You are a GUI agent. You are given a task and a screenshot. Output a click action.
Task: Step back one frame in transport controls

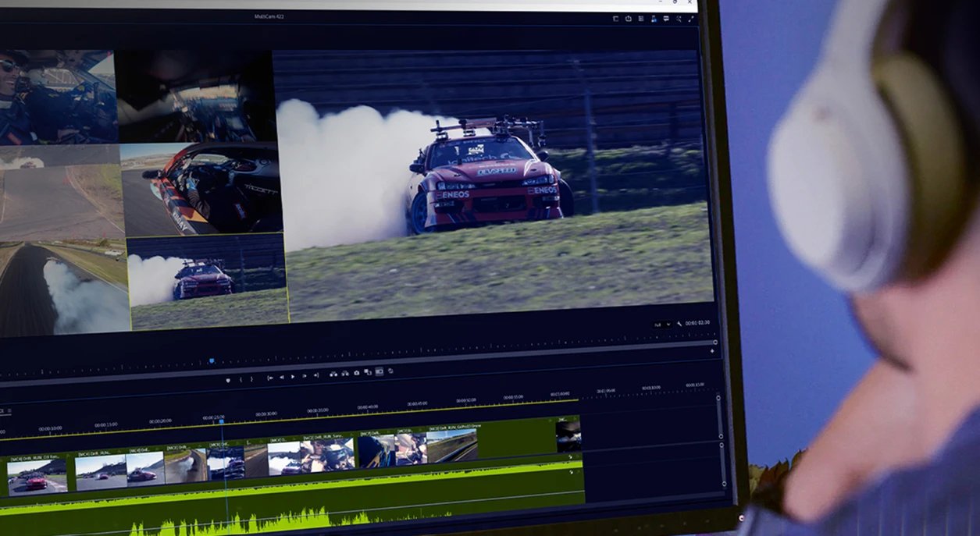coord(282,378)
